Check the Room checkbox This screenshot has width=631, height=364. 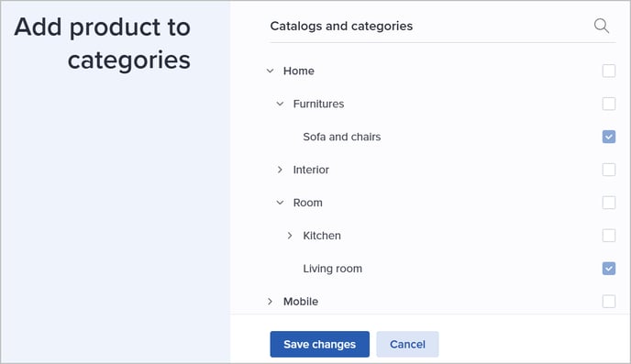608,203
